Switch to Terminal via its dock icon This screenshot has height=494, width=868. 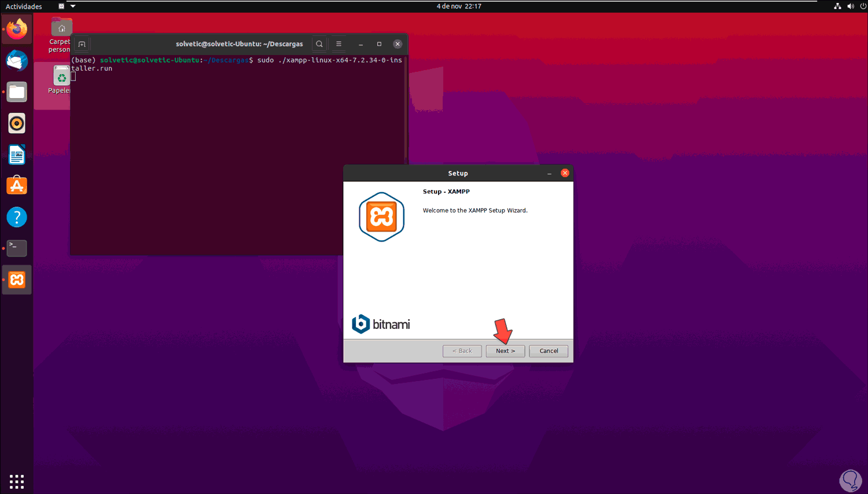[x=17, y=248]
